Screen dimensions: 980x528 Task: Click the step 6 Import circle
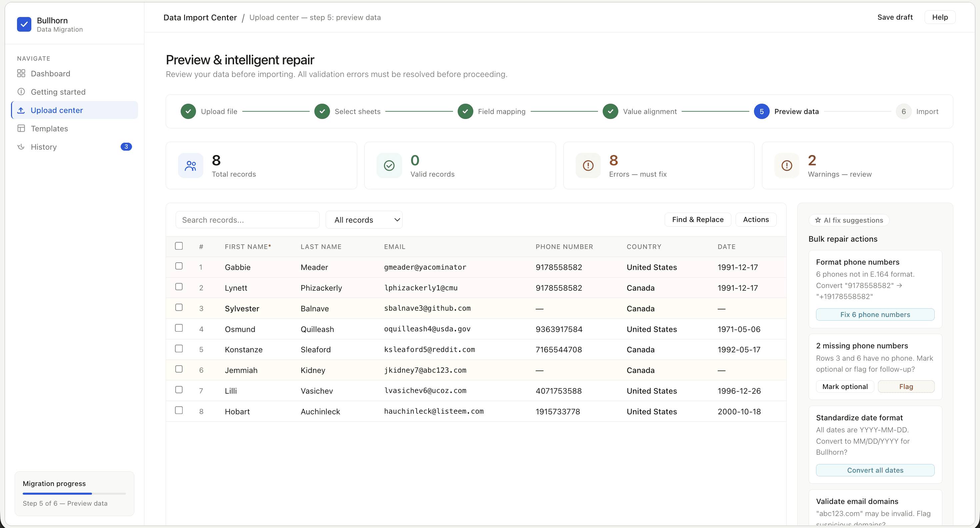pos(904,111)
